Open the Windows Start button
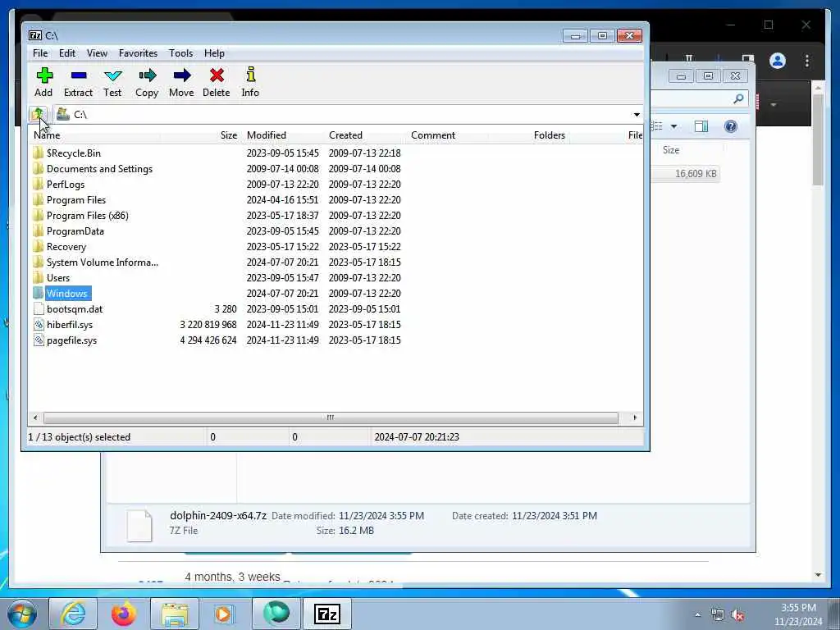The height and width of the screenshot is (630, 840). [22, 614]
